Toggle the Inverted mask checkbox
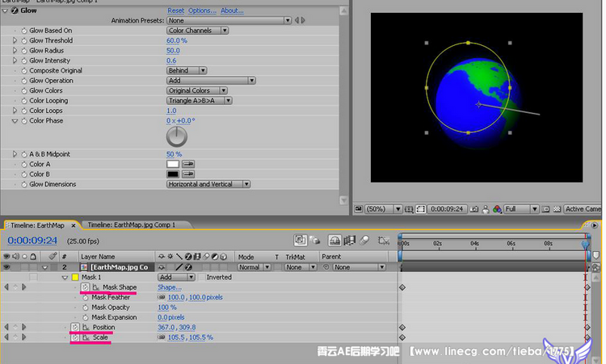Image resolution: width=606 pixels, height=364 pixels. (201, 277)
